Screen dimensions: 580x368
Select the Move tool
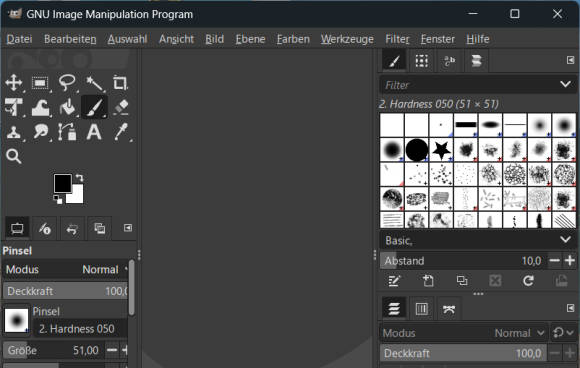(14, 82)
